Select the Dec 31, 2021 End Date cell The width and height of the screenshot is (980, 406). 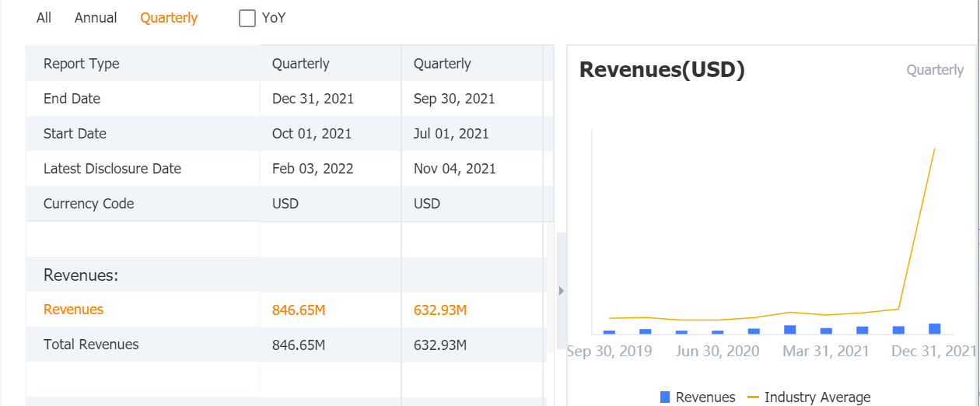point(313,99)
